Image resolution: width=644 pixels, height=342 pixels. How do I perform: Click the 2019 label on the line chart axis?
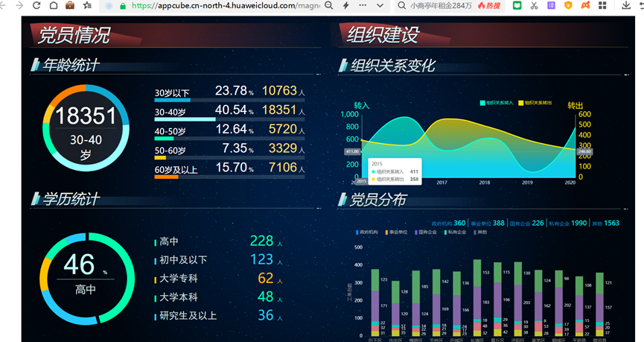point(527,182)
